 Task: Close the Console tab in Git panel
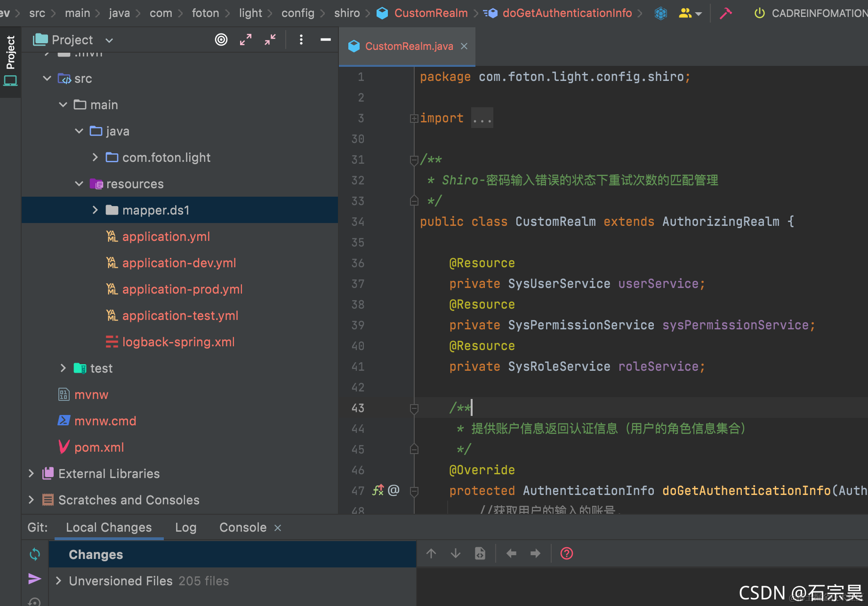click(278, 528)
